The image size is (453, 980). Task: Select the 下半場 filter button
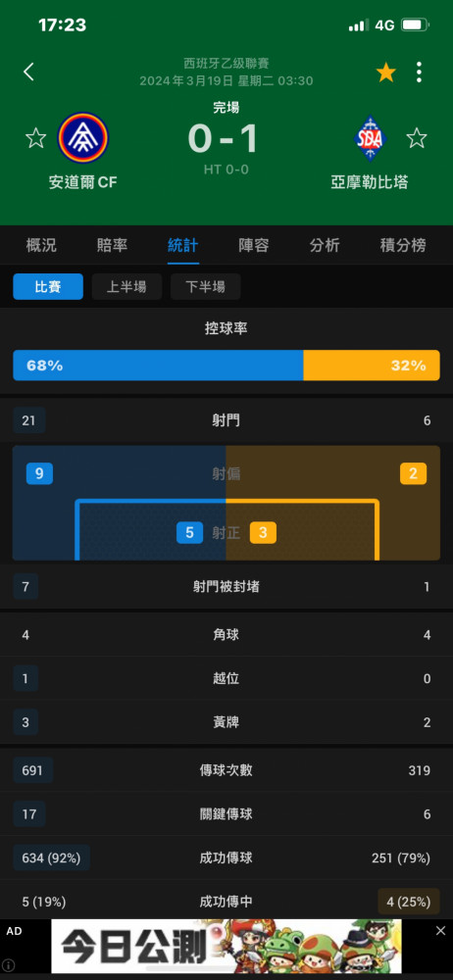point(205,287)
